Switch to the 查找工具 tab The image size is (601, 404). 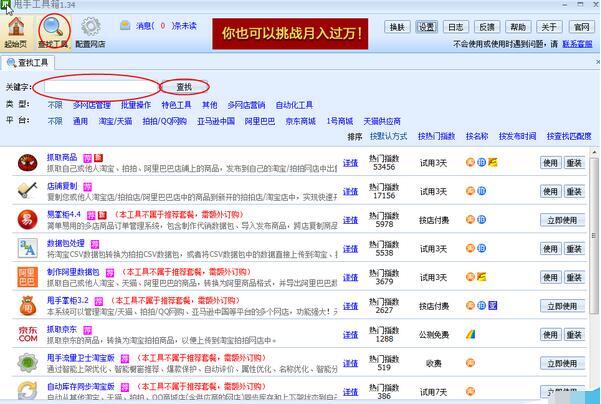[28, 62]
